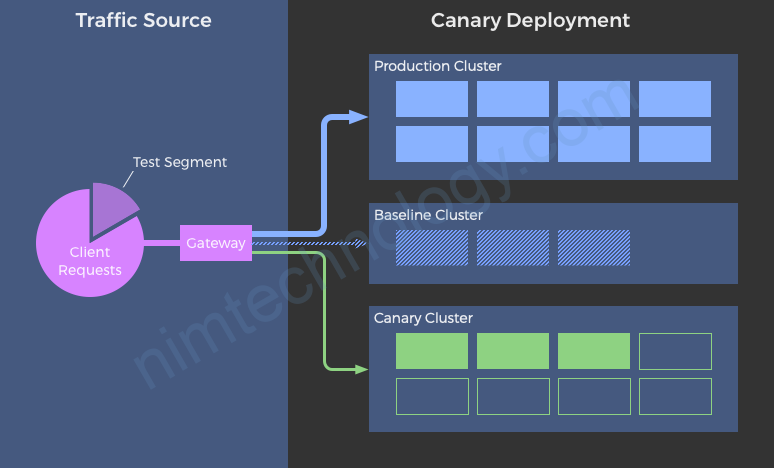Select top-left blue box in Production Cluster
This screenshot has width=774, height=468.
click(x=432, y=99)
